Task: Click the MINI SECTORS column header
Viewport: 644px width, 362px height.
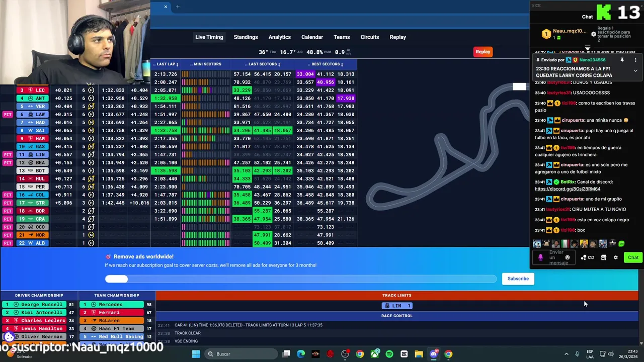Action: [x=205, y=64]
